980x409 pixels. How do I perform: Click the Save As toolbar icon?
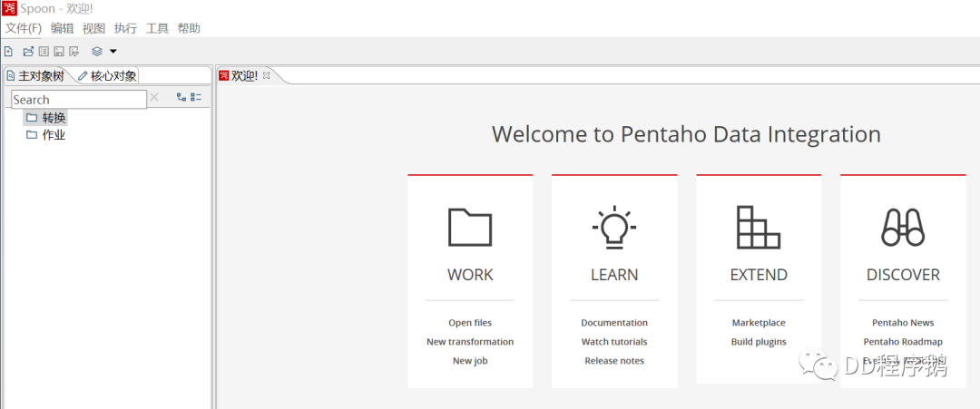[73, 51]
